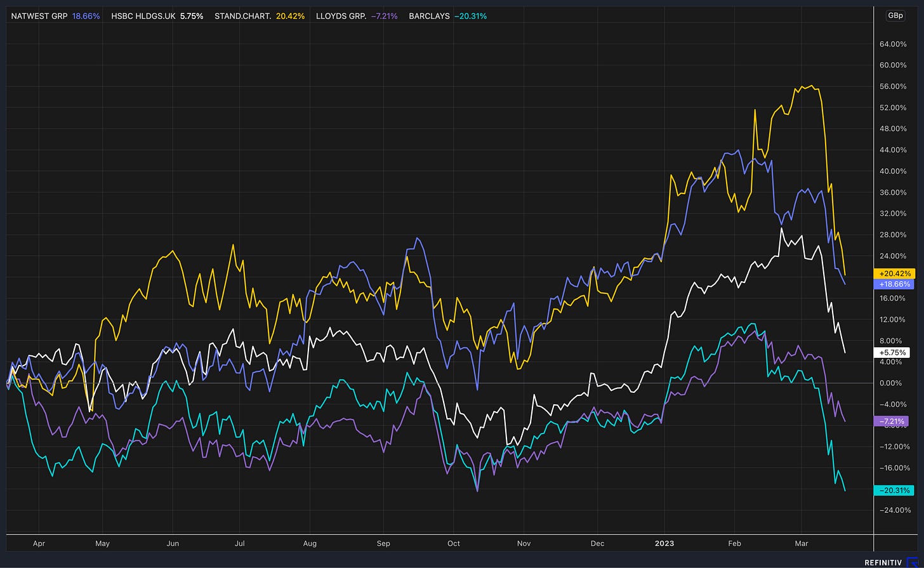Click the 56.00% axis label
924x568 pixels.
pos(893,86)
